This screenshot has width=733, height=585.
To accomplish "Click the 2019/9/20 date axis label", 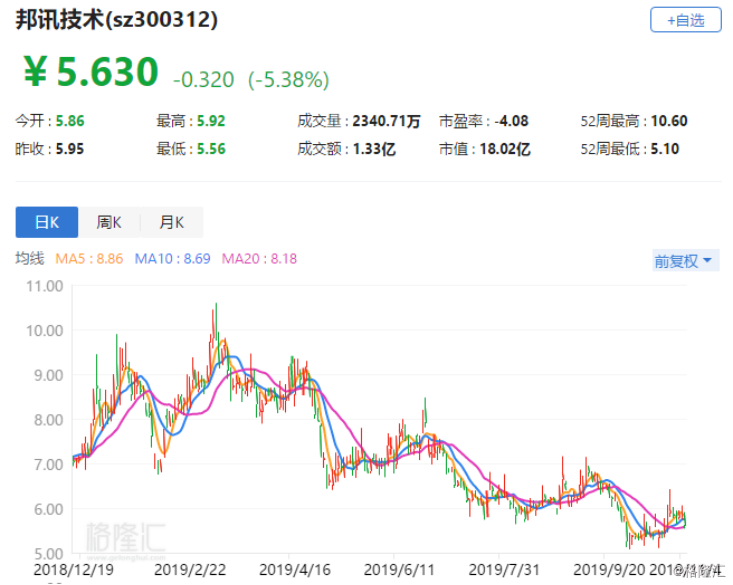I will point(609,570).
